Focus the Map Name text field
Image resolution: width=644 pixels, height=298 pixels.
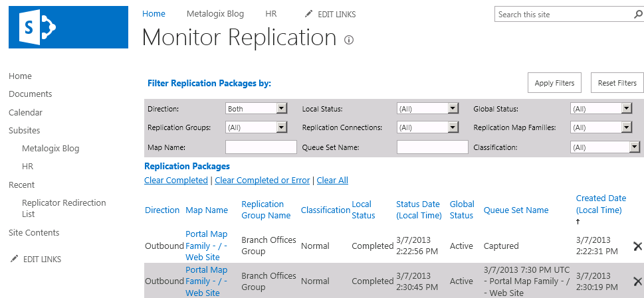tap(261, 147)
